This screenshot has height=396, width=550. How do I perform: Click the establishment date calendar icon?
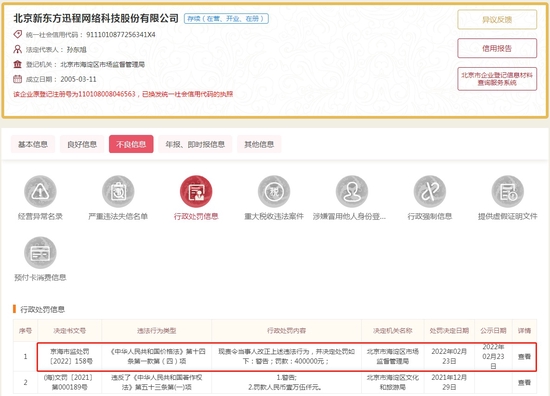click(x=18, y=79)
